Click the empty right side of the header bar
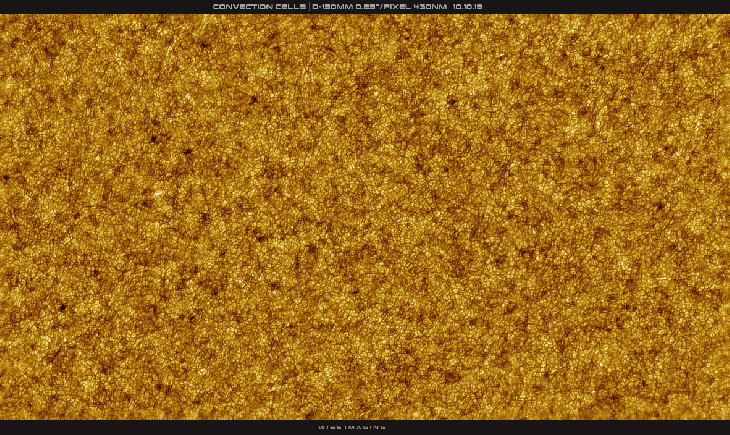 [x=610, y=7]
